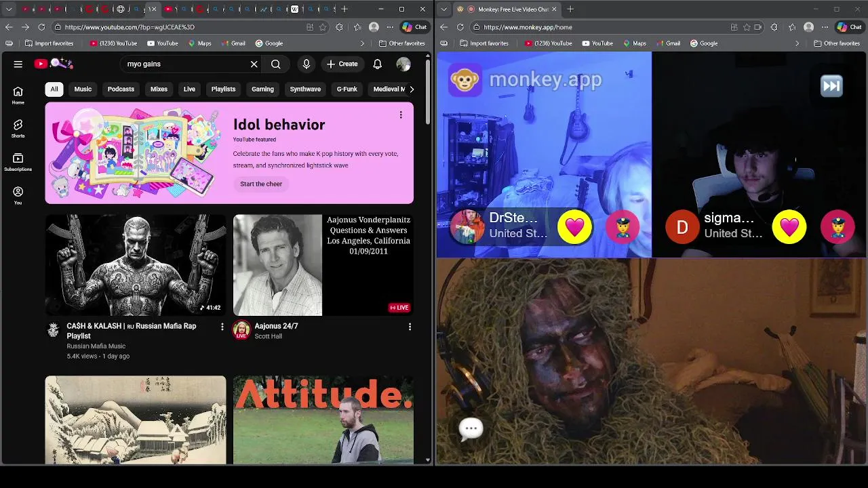Open Other favorites folder in Monkey window

[x=837, y=43]
